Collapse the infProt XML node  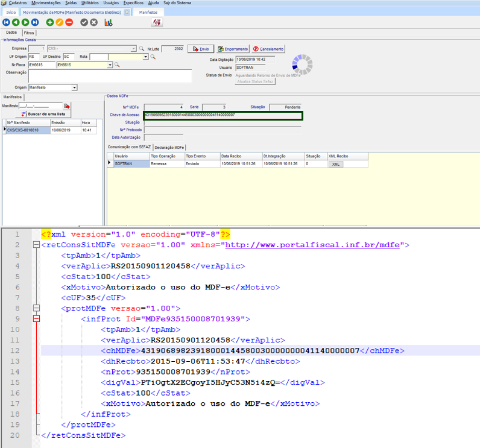click(37, 318)
